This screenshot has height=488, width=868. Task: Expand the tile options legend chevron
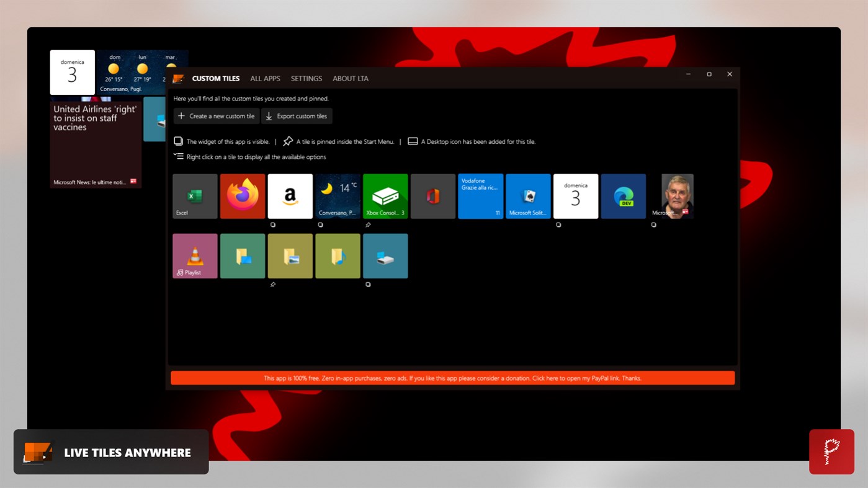tap(178, 155)
